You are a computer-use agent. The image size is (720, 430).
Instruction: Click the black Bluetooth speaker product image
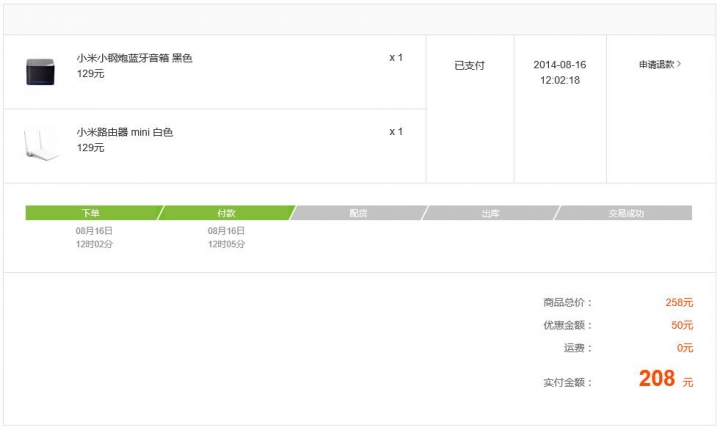(43, 72)
